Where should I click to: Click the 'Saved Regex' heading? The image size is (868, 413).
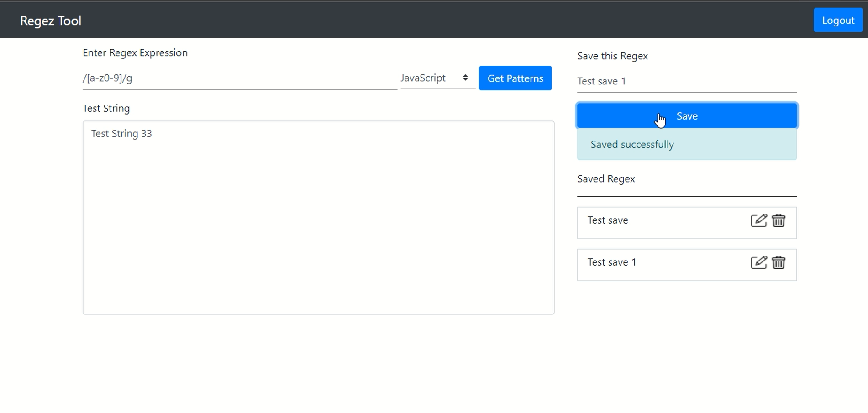point(606,179)
